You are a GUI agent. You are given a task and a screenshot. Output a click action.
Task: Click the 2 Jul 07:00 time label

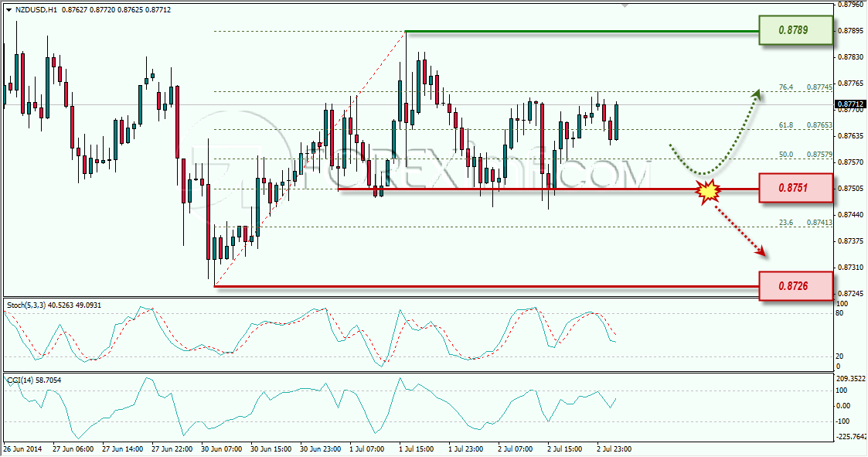click(516, 448)
